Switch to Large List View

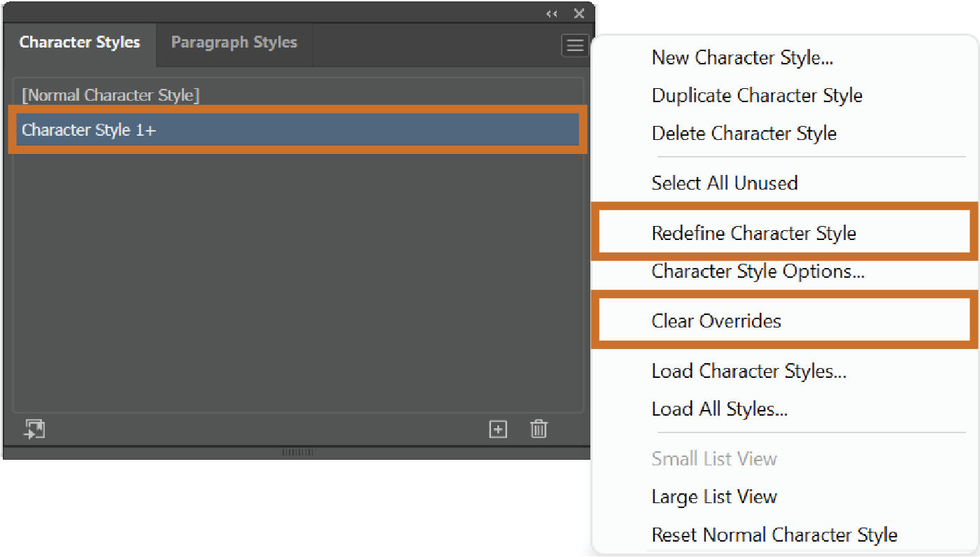tap(713, 497)
